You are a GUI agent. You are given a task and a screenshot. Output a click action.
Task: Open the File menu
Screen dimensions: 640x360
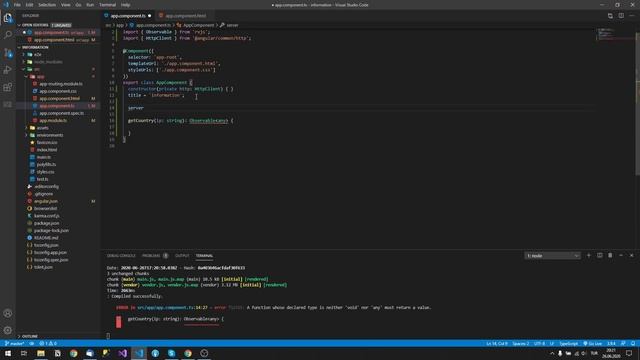coord(17,5)
